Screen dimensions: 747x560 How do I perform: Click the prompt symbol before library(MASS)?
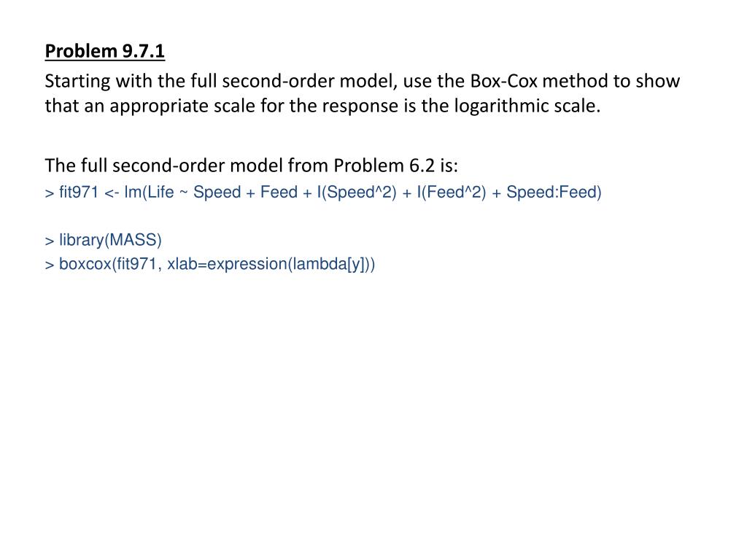click(x=50, y=241)
